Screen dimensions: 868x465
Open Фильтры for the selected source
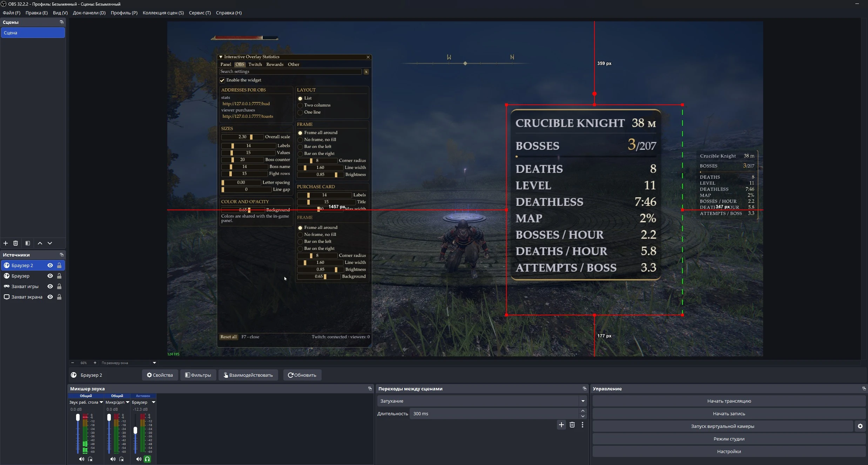tap(198, 375)
